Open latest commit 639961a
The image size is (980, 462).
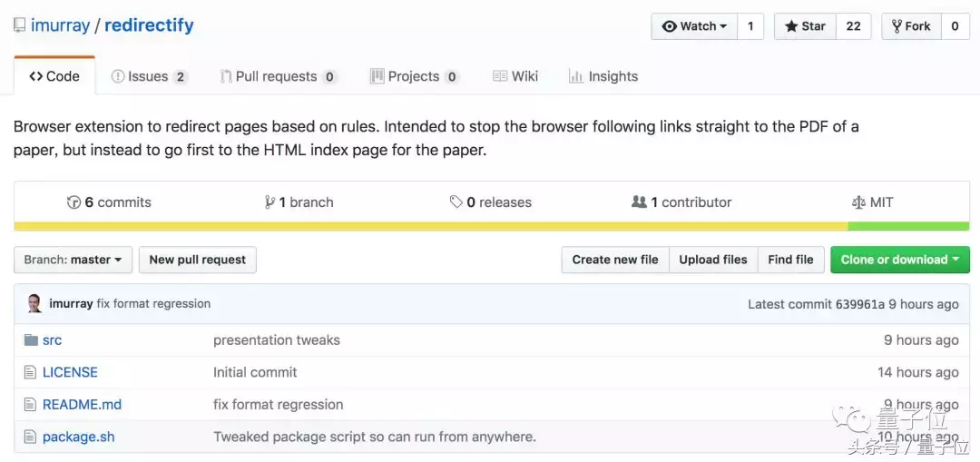859,304
